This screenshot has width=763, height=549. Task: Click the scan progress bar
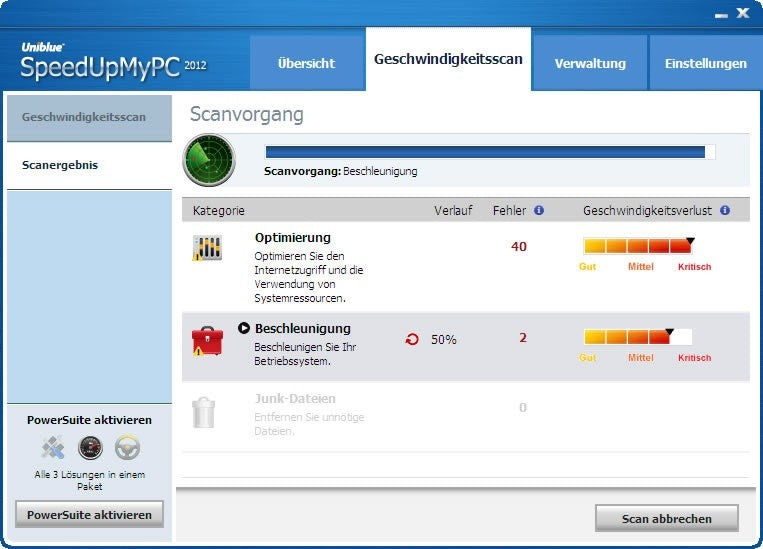coord(490,152)
